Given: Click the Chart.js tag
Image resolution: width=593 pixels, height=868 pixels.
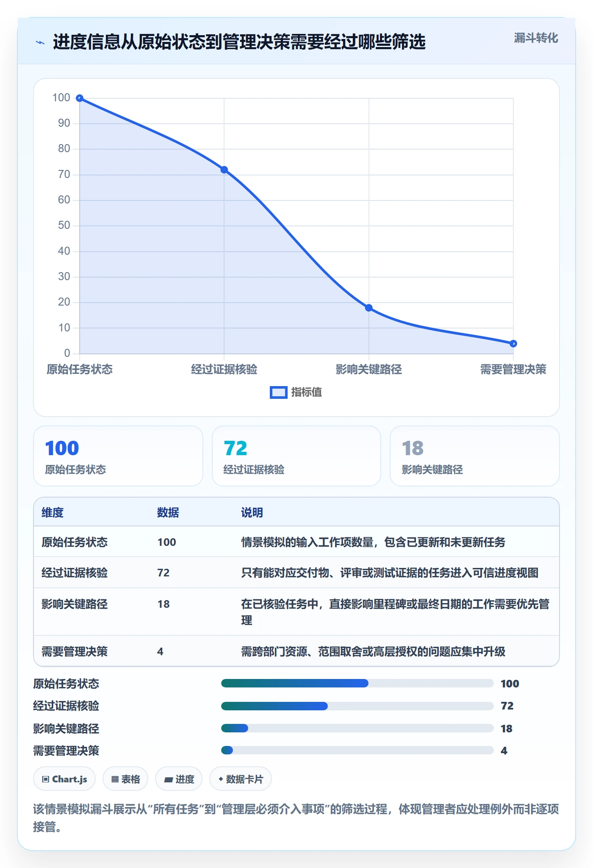Looking at the screenshot, I should pos(64,779).
